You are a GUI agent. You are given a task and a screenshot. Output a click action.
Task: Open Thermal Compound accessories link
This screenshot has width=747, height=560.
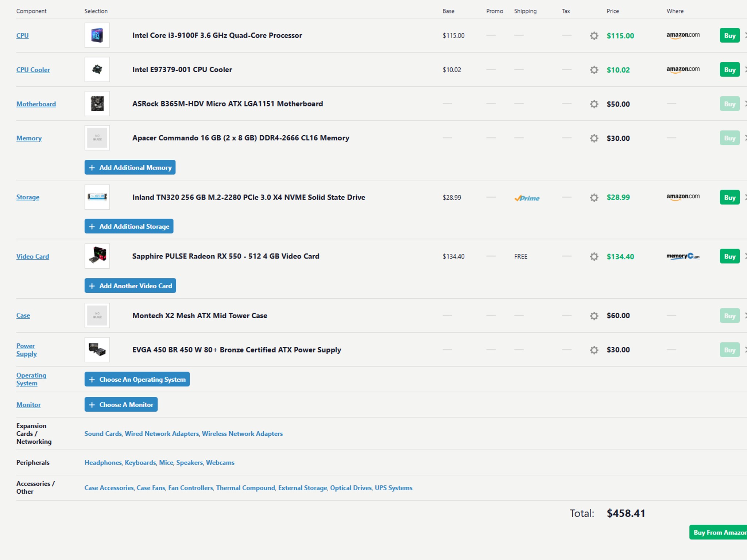(x=245, y=488)
